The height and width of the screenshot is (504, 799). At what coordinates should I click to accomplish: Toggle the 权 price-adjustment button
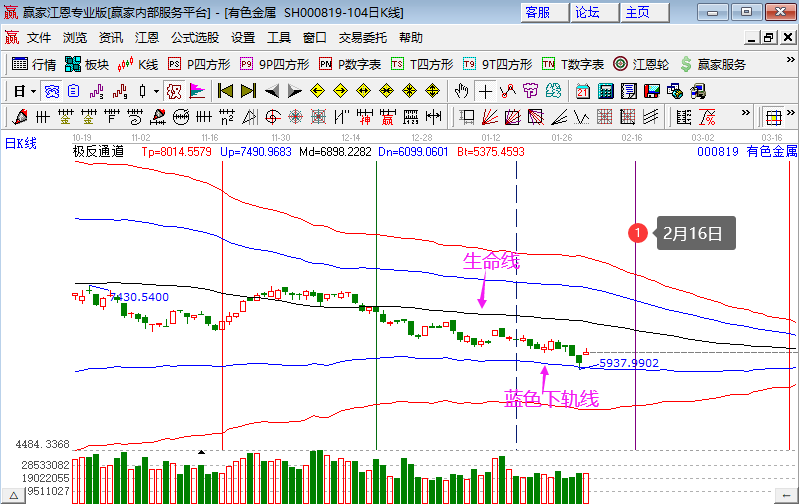point(174,92)
